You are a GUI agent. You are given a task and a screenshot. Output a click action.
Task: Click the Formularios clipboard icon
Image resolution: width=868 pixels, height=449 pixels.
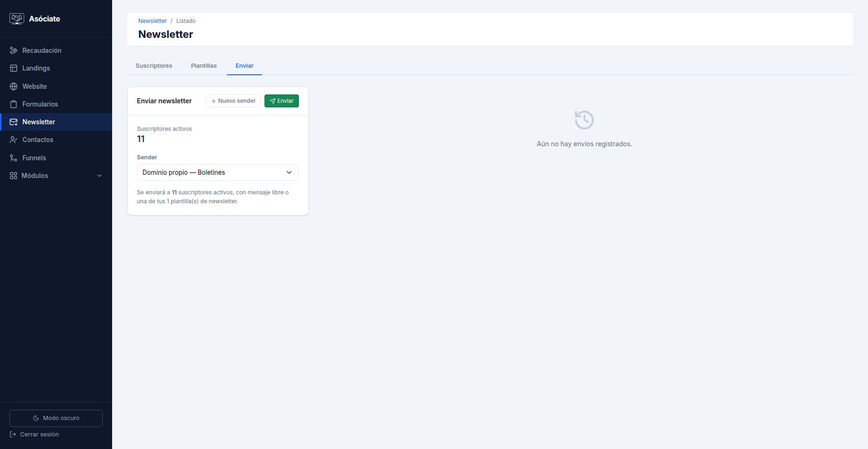(x=14, y=104)
